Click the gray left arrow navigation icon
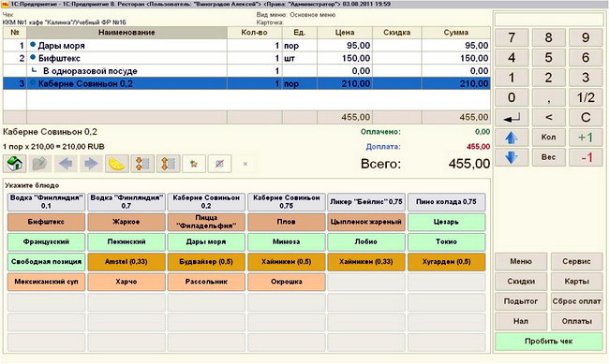The image size is (609, 364). coord(66,164)
